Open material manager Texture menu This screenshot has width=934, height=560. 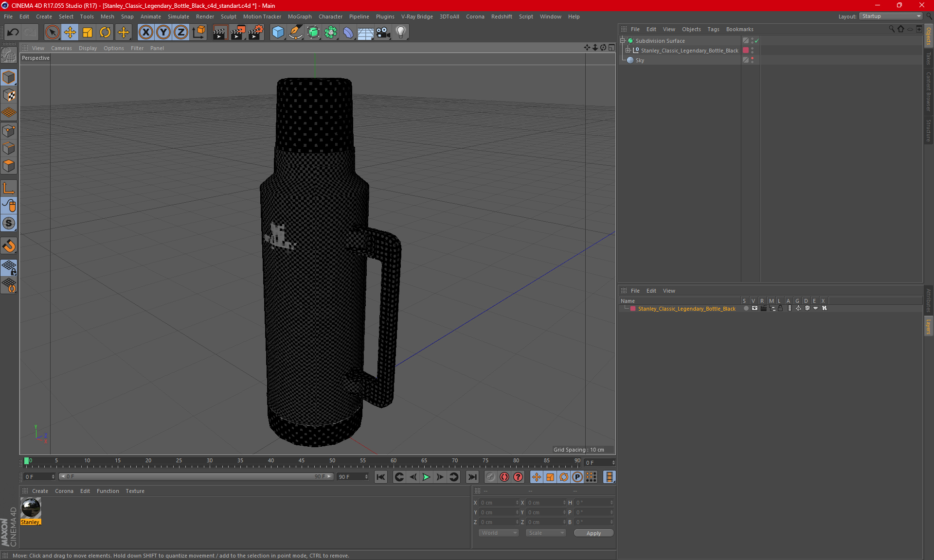click(135, 491)
